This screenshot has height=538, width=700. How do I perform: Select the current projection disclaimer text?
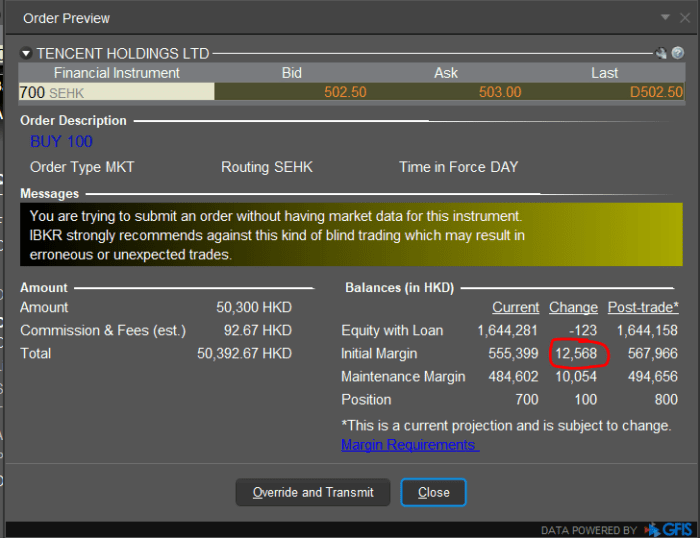point(506,425)
